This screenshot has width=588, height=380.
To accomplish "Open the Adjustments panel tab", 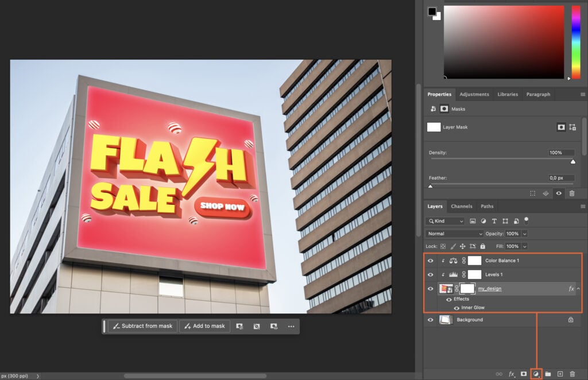I will (x=474, y=94).
